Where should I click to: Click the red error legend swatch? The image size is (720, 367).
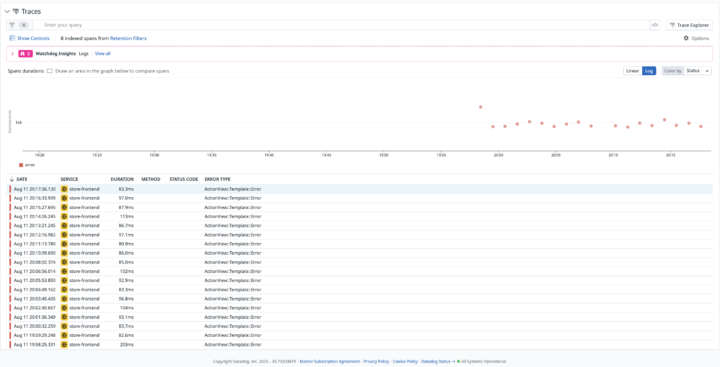pyautogui.click(x=21, y=165)
